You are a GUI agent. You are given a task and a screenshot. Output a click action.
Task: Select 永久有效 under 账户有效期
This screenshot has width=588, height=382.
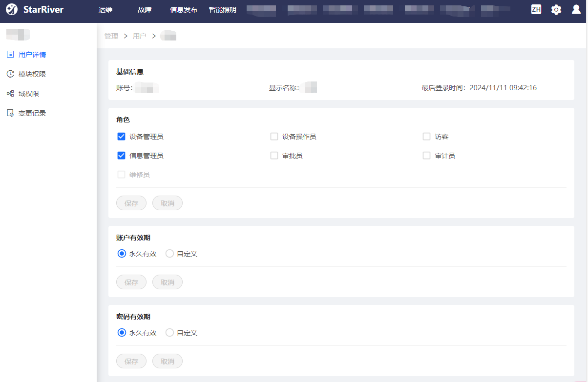coord(122,254)
